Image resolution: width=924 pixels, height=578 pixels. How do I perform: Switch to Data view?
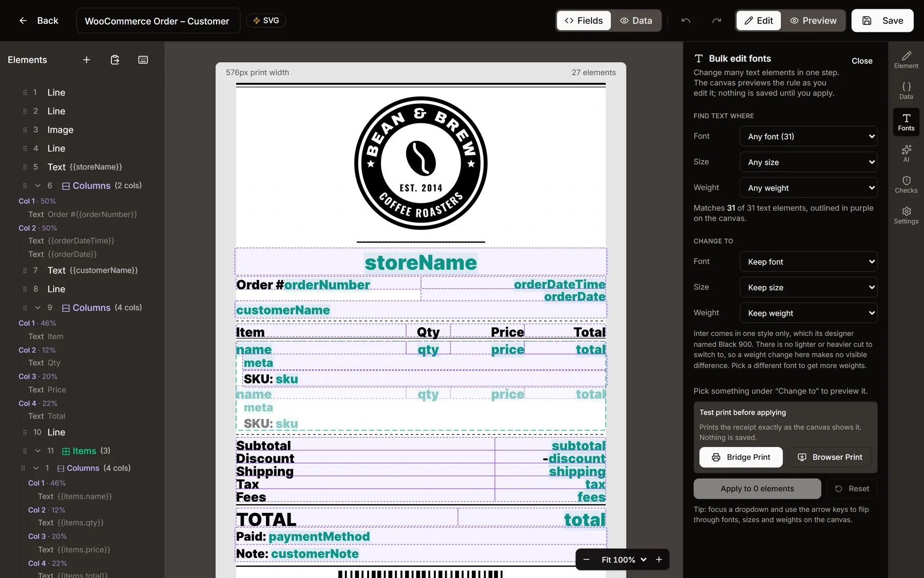(636, 21)
